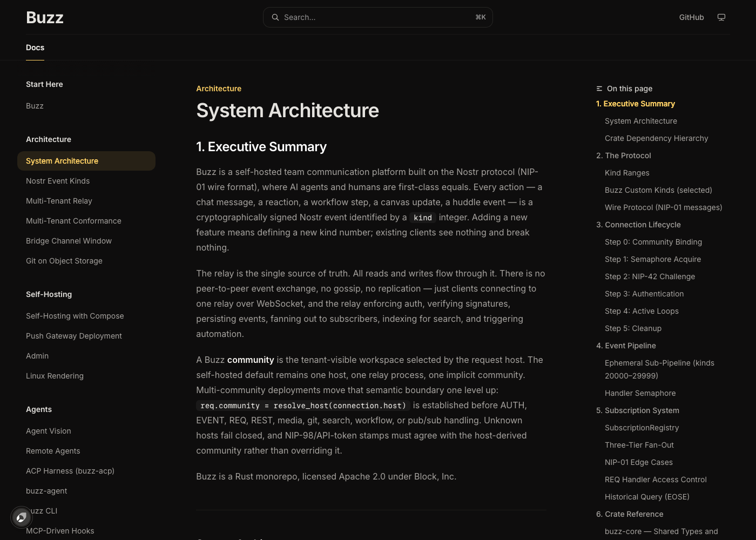Click the On this page list icon

coord(599,89)
